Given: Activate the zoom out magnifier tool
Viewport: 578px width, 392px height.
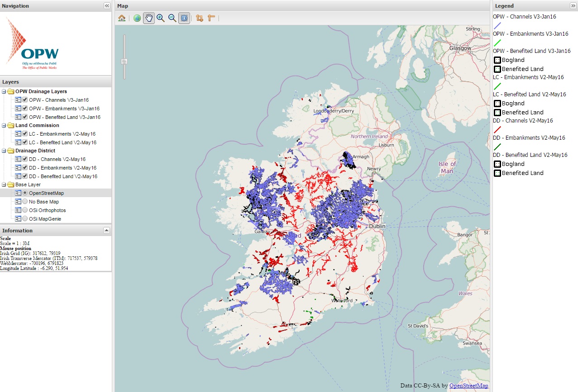Looking at the screenshot, I should [x=172, y=18].
